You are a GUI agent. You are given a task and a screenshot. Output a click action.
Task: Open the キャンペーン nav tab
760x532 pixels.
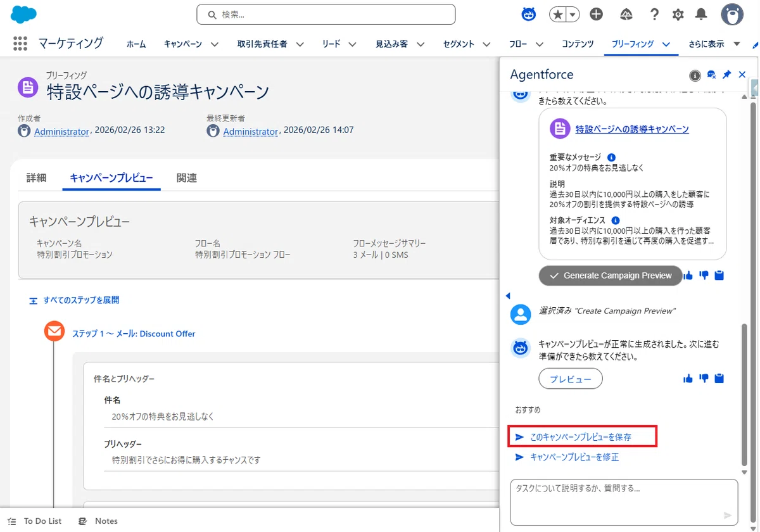click(183, 44)
